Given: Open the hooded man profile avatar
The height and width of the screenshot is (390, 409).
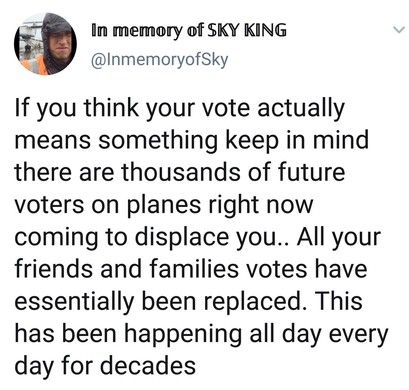Looking at the screenshot, I should pyautogui.click(x=46, y=44).
